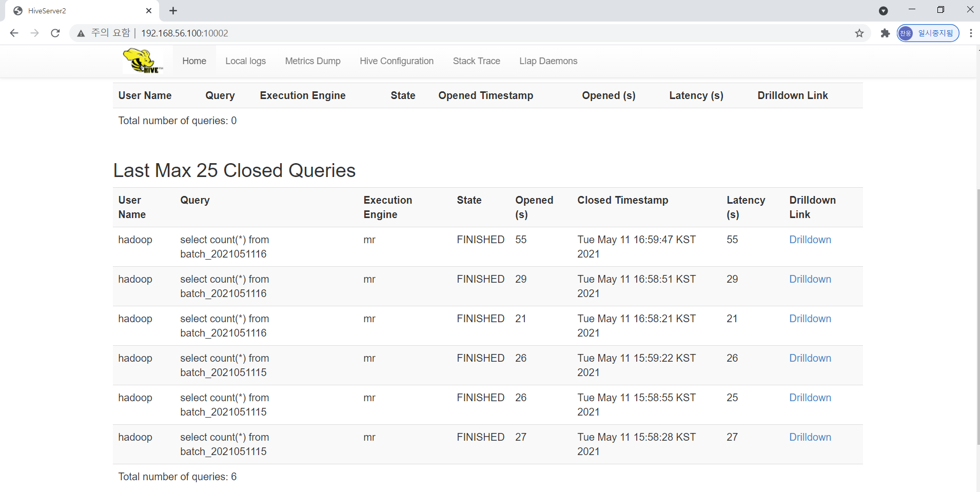
Task: Click Drilldown on the last closed query
Action: pyautogui.click(x=810, y=437)
